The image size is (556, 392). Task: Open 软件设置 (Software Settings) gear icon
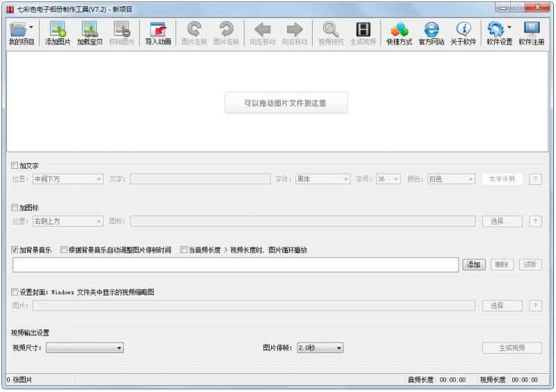[496, 31]
